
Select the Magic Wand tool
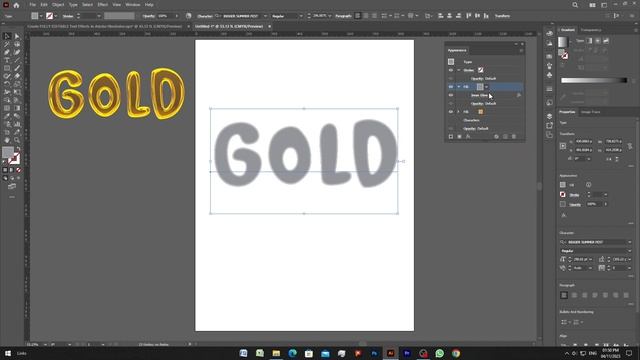pos(7,44)
